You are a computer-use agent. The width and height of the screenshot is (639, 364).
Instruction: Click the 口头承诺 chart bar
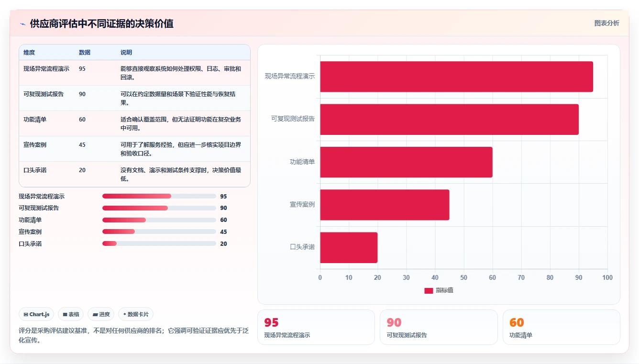point(349,247)
